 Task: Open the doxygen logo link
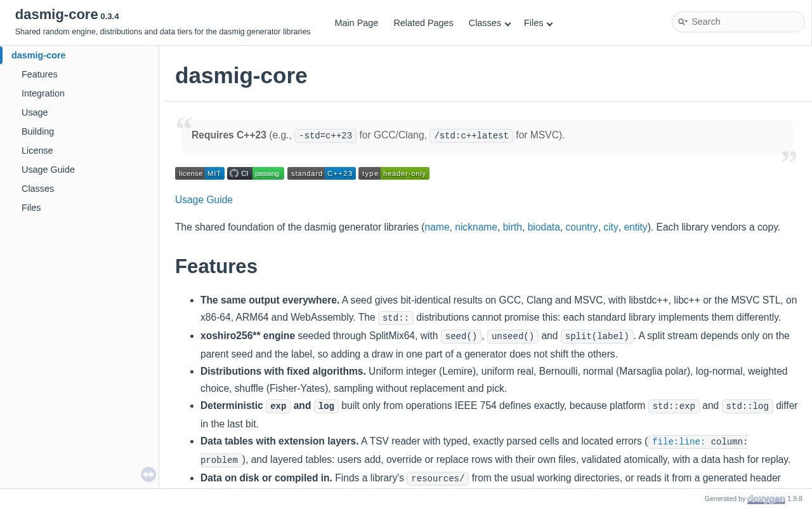click(766, 499)
